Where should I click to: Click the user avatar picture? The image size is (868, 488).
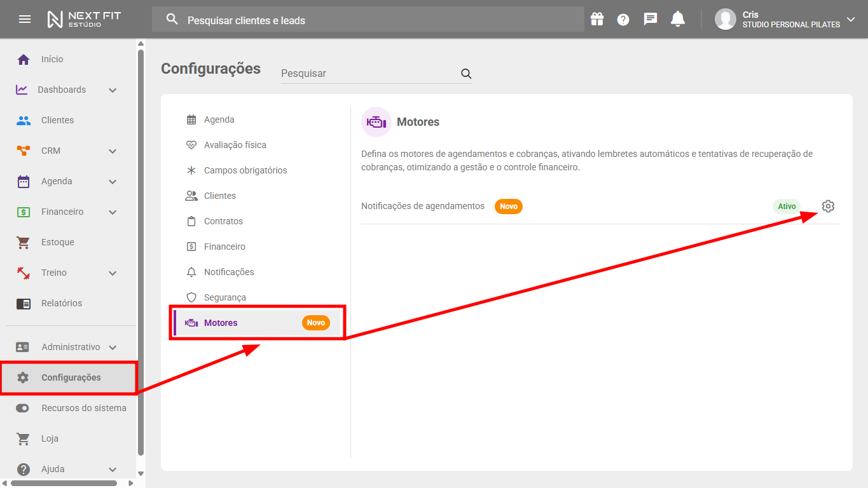pos(726,19)
